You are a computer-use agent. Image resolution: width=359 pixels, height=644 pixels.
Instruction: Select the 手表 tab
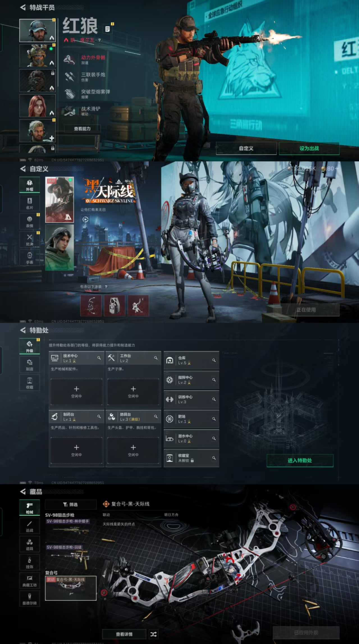pos(29,258)
